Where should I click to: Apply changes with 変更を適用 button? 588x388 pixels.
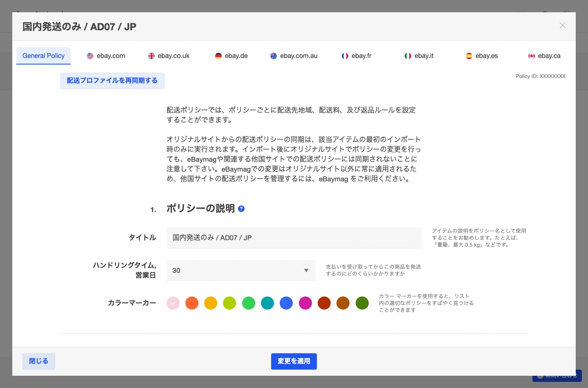coord(294,361)
